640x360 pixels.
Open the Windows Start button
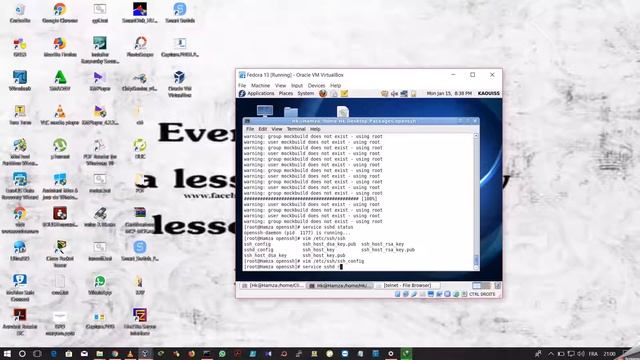point(7,353)
